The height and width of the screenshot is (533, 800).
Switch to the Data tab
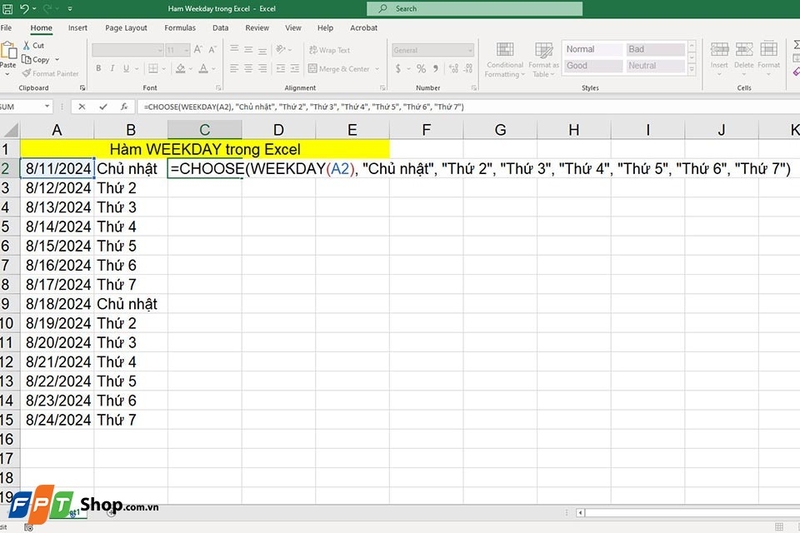pyautogui.click(x=220, y=28)
